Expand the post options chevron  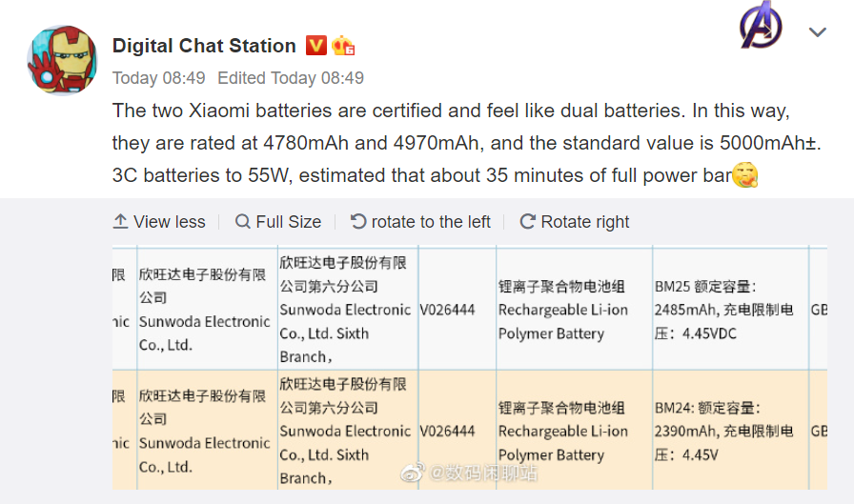pos(817,32)
